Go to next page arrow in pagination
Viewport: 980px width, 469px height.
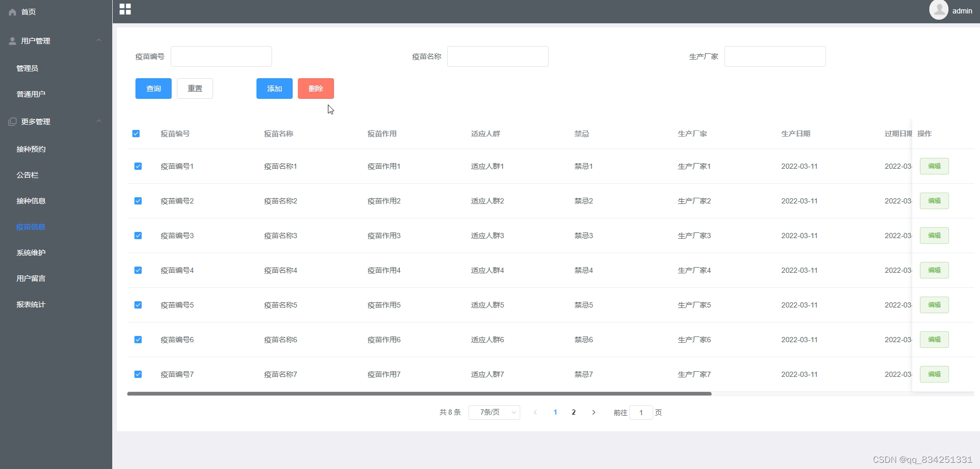click(x=594, y=413)
